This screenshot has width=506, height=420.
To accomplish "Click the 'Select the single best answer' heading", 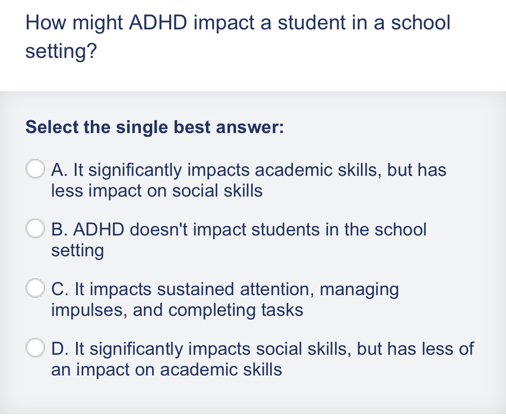I will coord(154,127).
